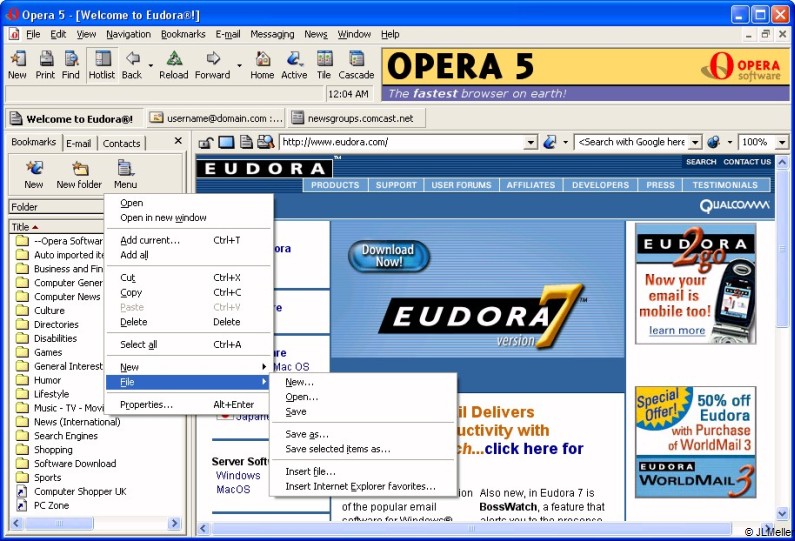Open the Bookmarks menu

point(183,34)
